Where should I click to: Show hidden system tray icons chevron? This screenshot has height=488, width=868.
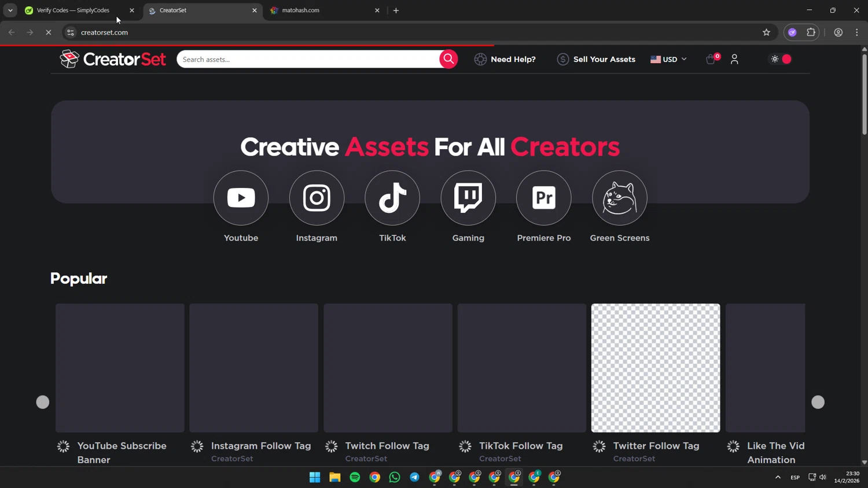coord(778,477)
